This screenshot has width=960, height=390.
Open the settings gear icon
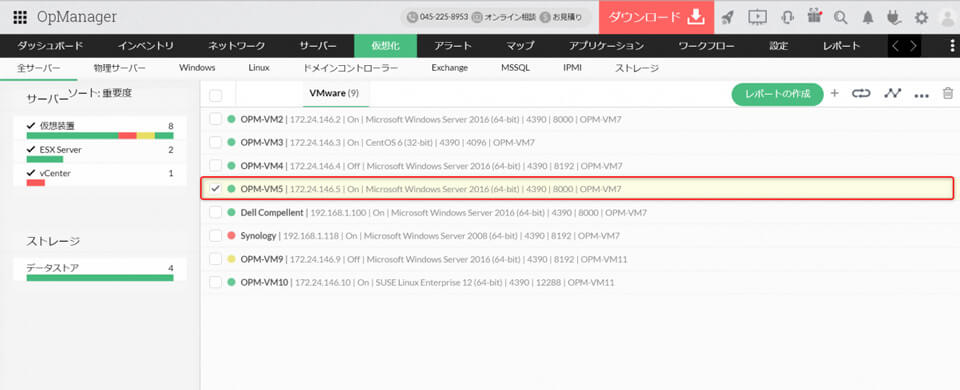point(921,18)
